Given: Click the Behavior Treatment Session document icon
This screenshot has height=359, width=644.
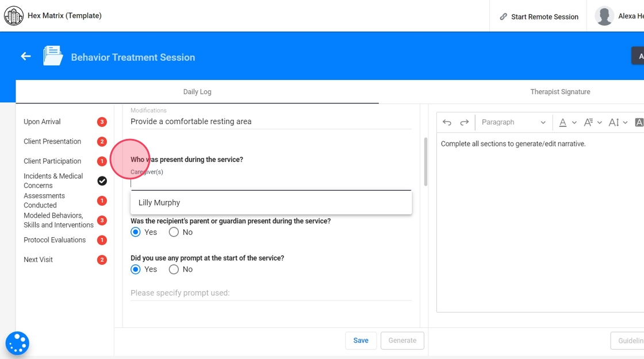Looking at the screenshot, I should 53,56.
